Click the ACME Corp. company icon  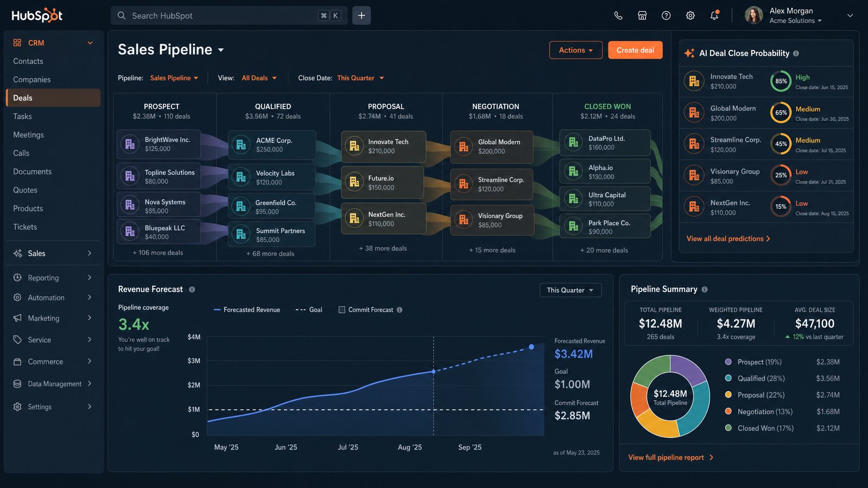point(240,145)
